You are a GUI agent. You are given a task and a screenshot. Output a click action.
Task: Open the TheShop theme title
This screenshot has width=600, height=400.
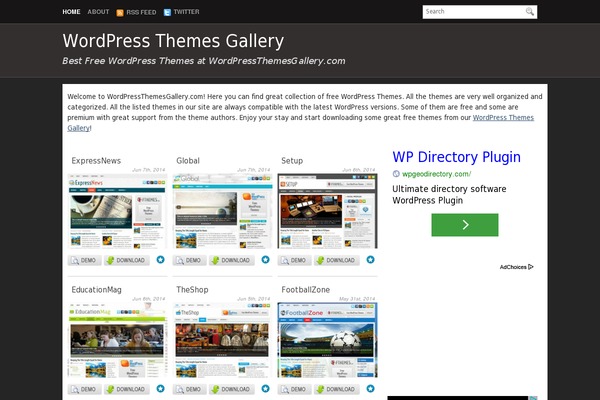pos(192,290)
